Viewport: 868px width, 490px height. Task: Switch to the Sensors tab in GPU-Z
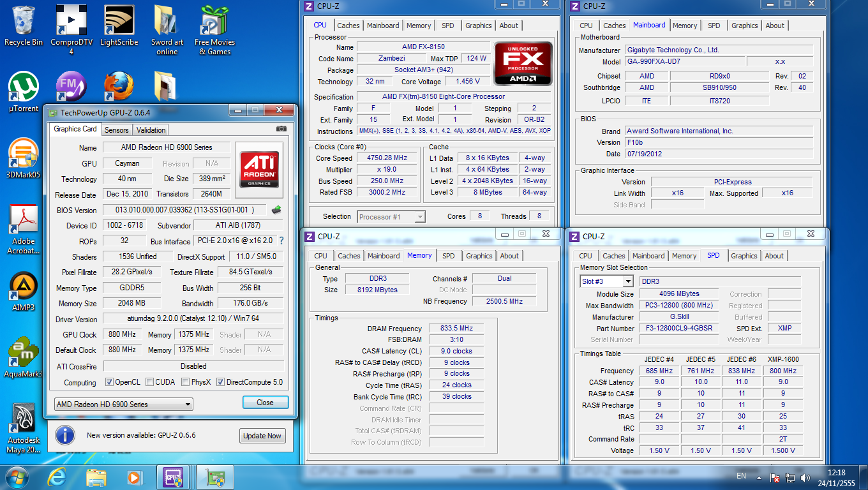click(x=117, y=130)
